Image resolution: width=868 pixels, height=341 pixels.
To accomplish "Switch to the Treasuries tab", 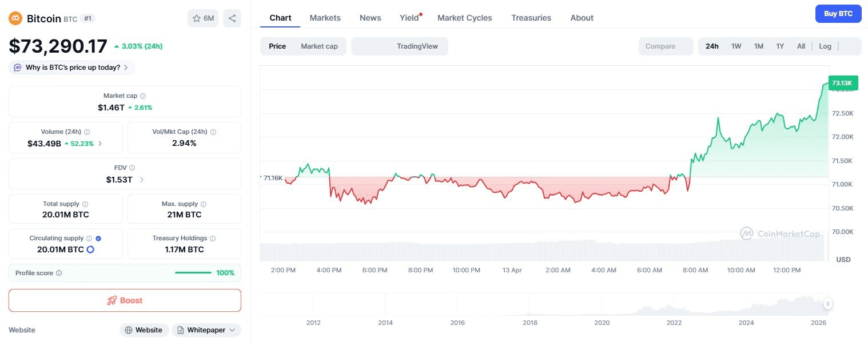I will point(531,18).
